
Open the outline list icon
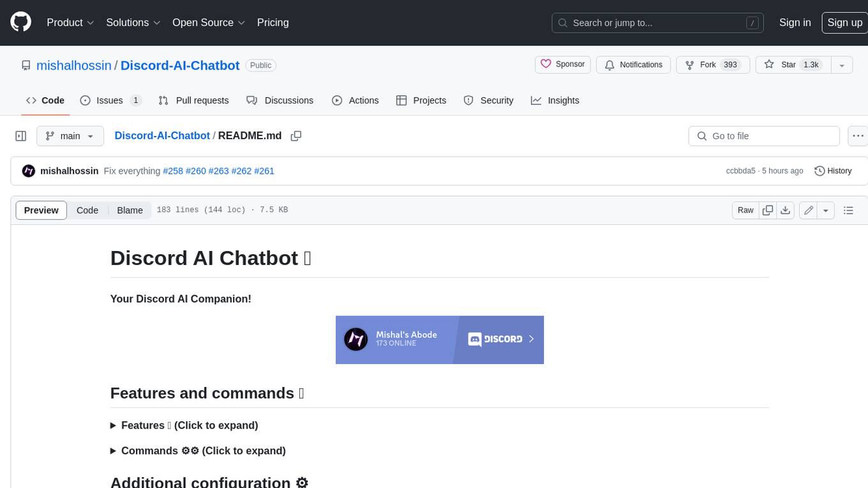coord(848,210)
